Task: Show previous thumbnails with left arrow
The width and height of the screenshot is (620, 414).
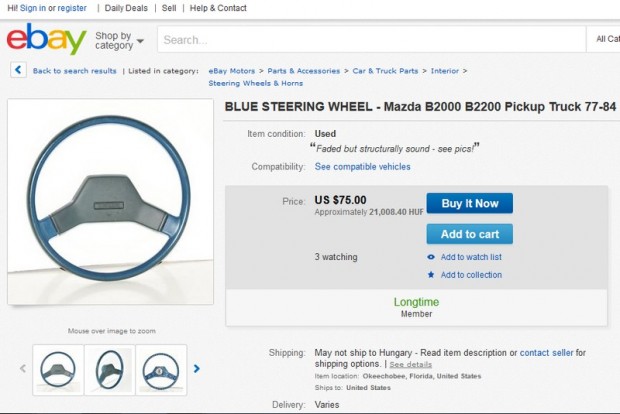Action: tap(23, 369)
